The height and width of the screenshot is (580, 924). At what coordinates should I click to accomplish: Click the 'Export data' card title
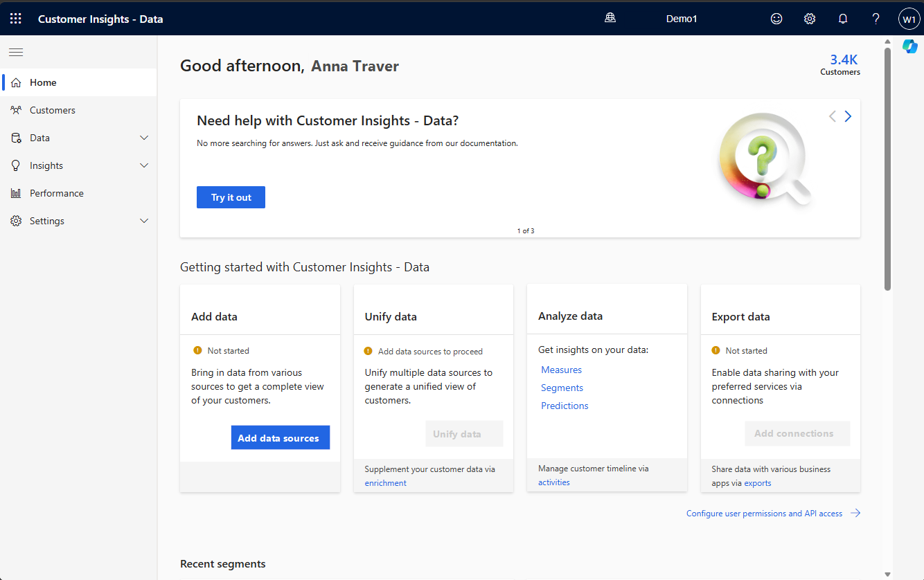point(740,316)
